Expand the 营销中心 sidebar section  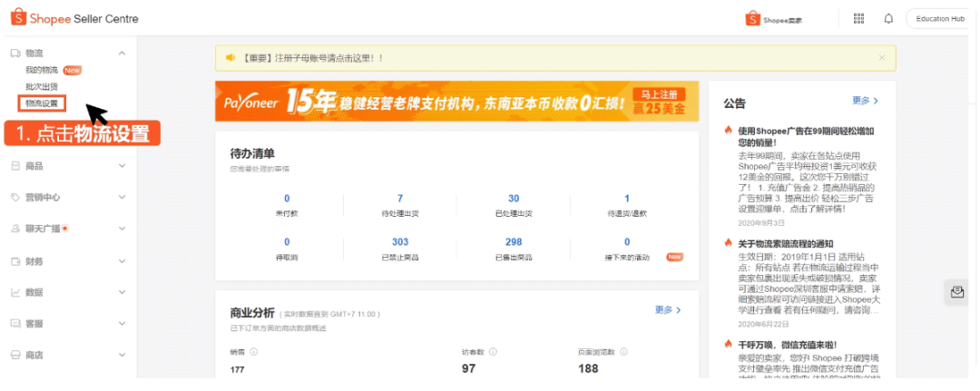(x=122, y=198)
